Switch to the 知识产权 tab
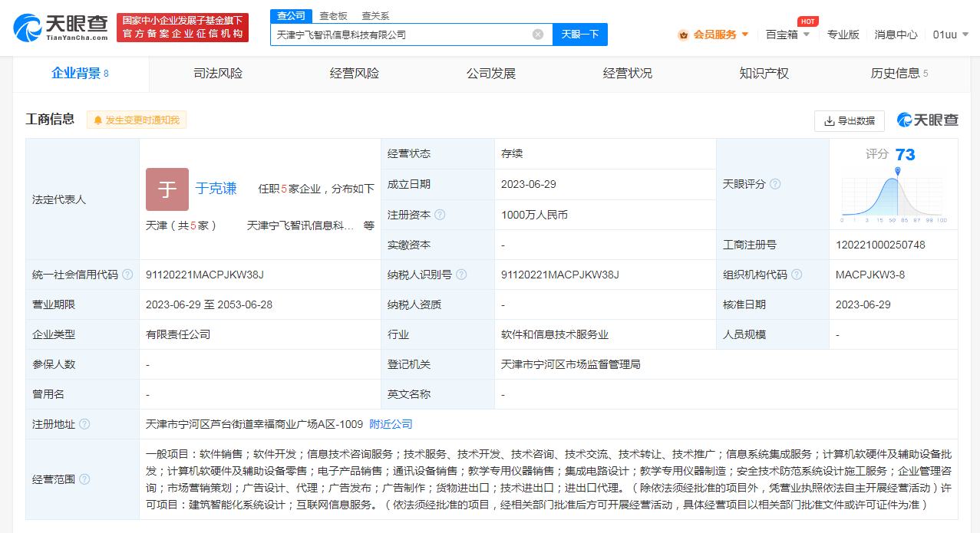The width and height of the screenshot is (980, 533). click(x=764, y=74)
